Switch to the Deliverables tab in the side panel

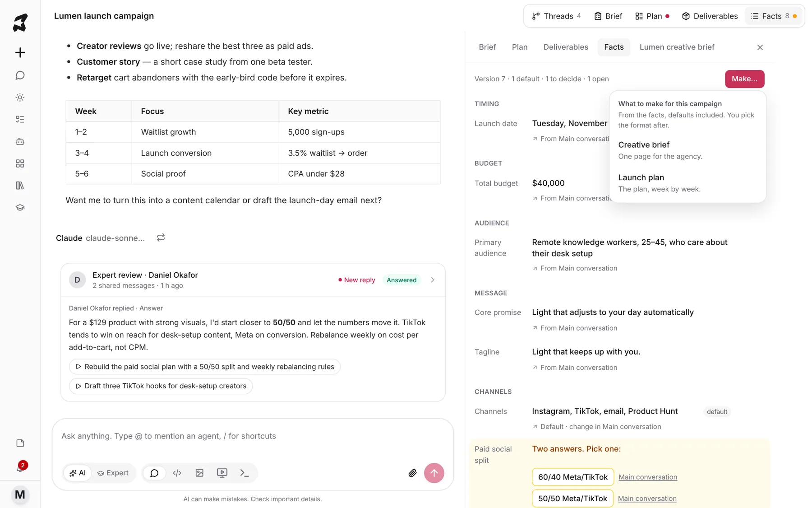(566, 47)
